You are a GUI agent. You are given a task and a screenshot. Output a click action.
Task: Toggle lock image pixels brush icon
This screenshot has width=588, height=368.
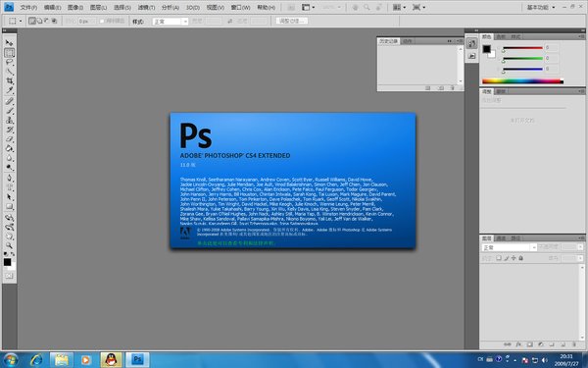coord(507,258)
